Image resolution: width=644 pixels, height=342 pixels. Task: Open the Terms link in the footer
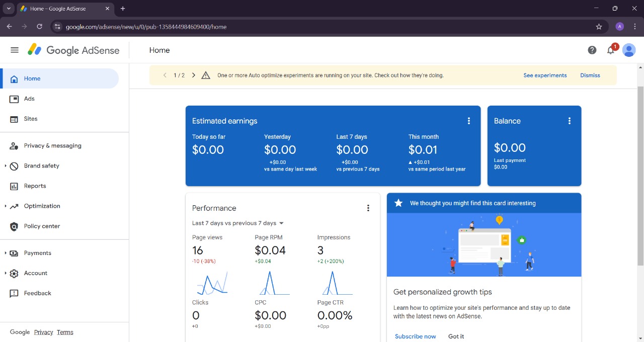(x=65, y=332)
